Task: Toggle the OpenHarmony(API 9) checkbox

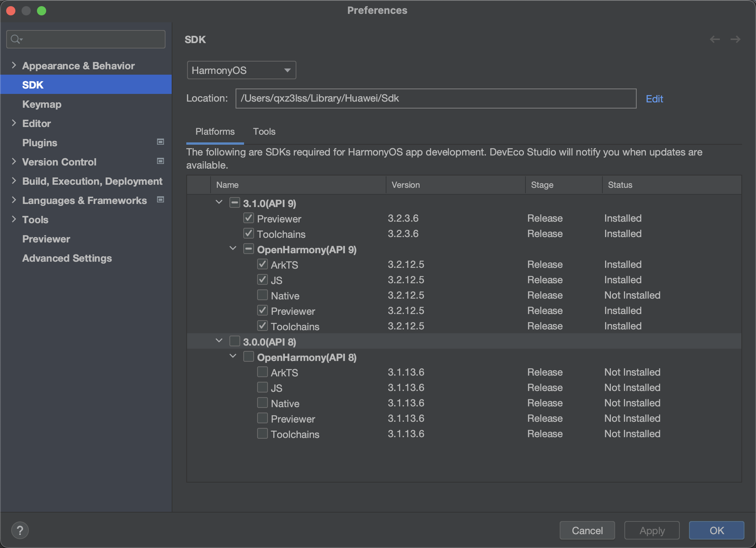Action: (x=249, y=249)
